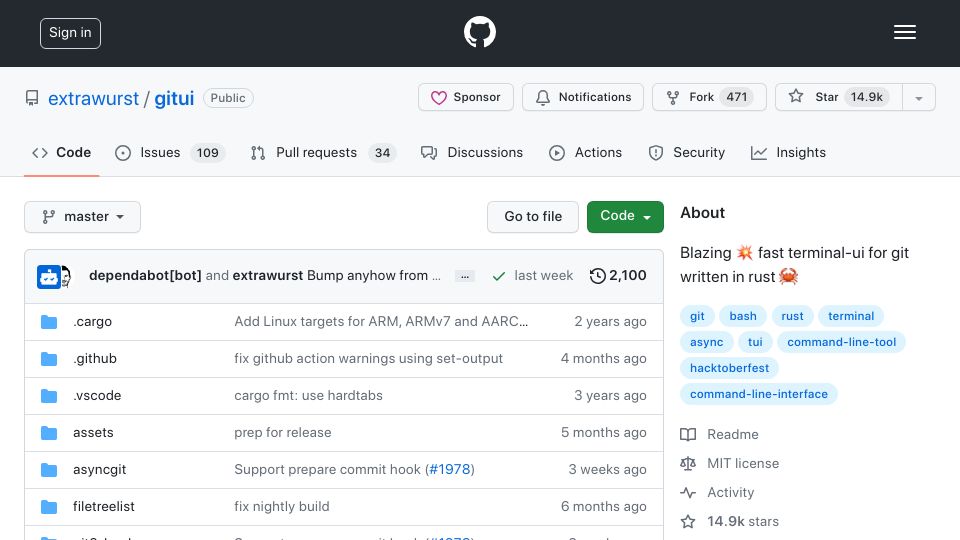
Task: Open the master branch dropdown
Action: pyautogui.click(x=83, y=217)
